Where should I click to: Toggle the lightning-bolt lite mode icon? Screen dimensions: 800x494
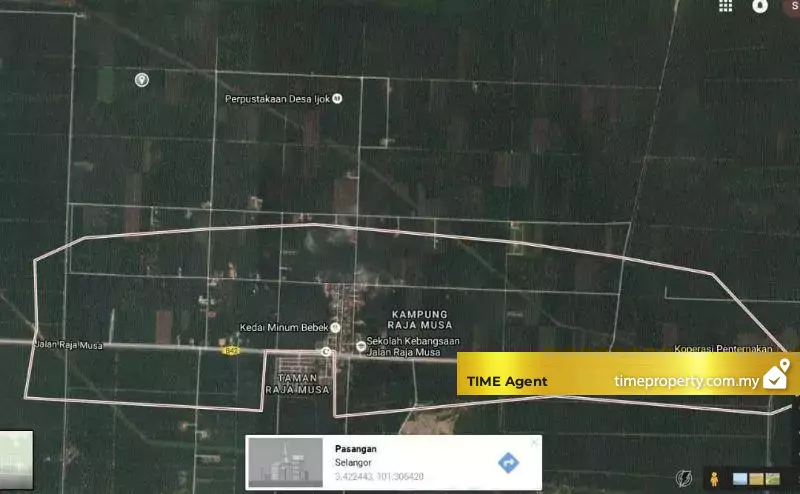684,478
